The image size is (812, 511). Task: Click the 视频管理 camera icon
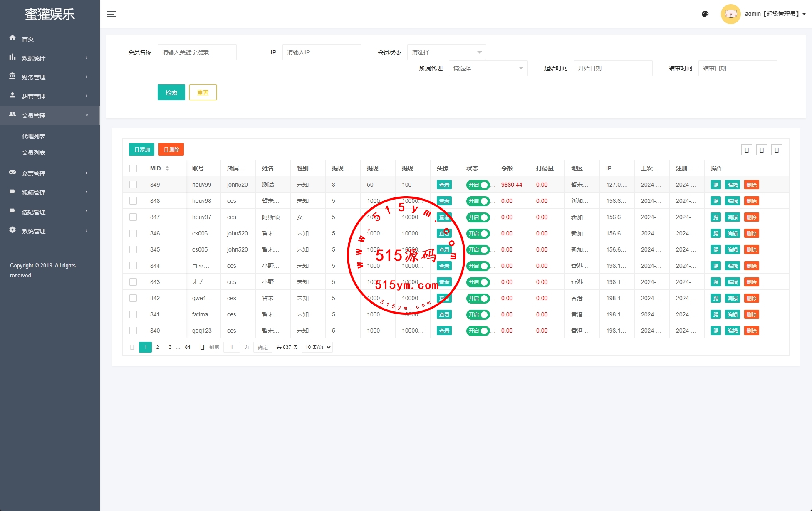coord(12,192)
